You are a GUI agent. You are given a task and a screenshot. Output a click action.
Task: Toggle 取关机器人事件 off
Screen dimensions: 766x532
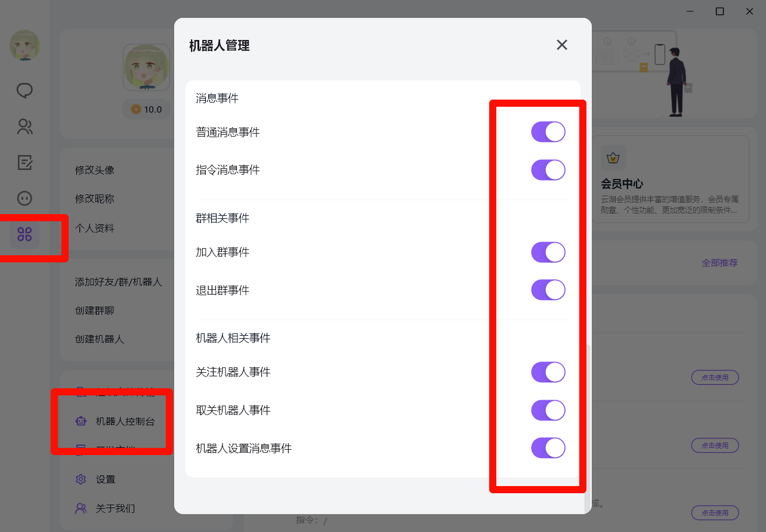click(x=548, y=410)
